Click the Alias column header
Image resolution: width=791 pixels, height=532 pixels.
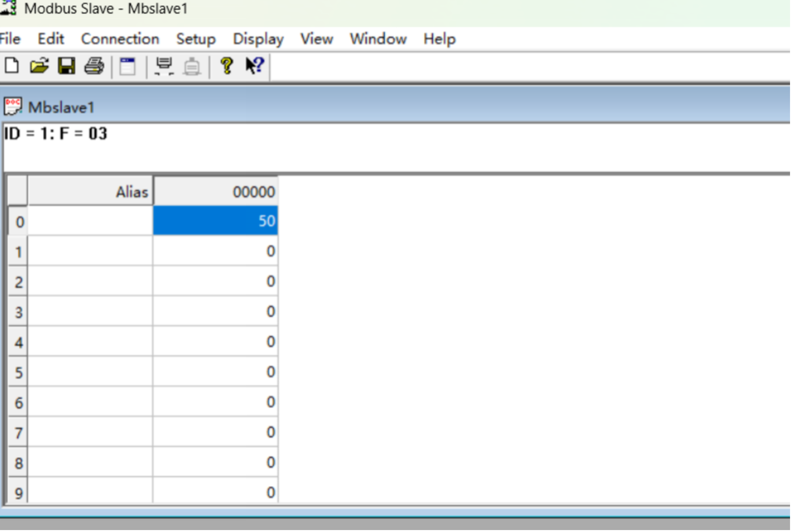pyautogui.click(x=90, y=192)
